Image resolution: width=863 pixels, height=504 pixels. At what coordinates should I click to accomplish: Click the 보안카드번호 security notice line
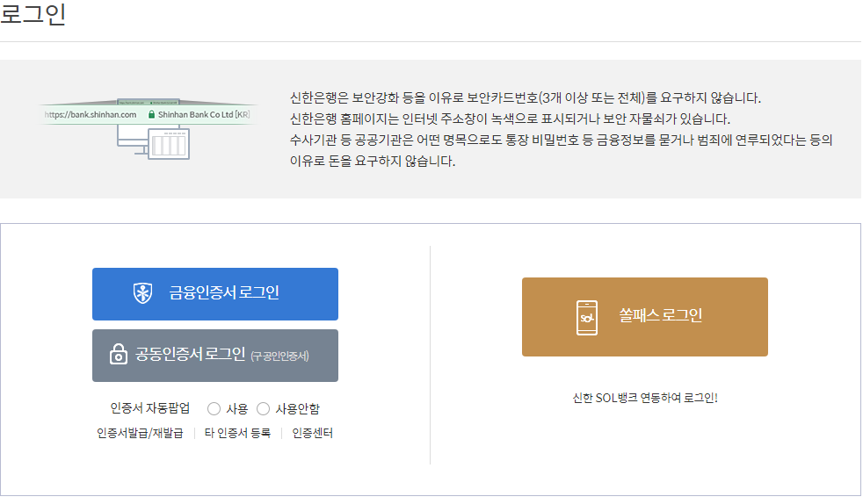(x=525, y=97)
